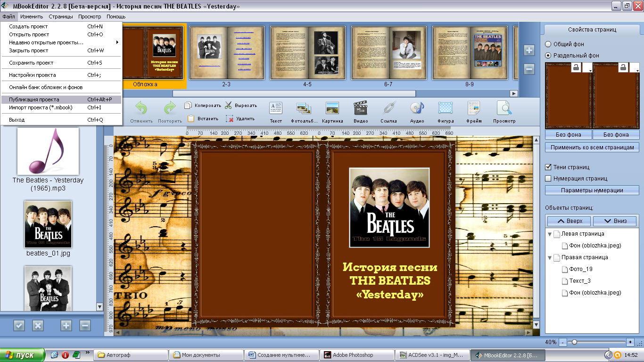
Task: Click the Вставить paste icon
Action: (x=191, y=119)
